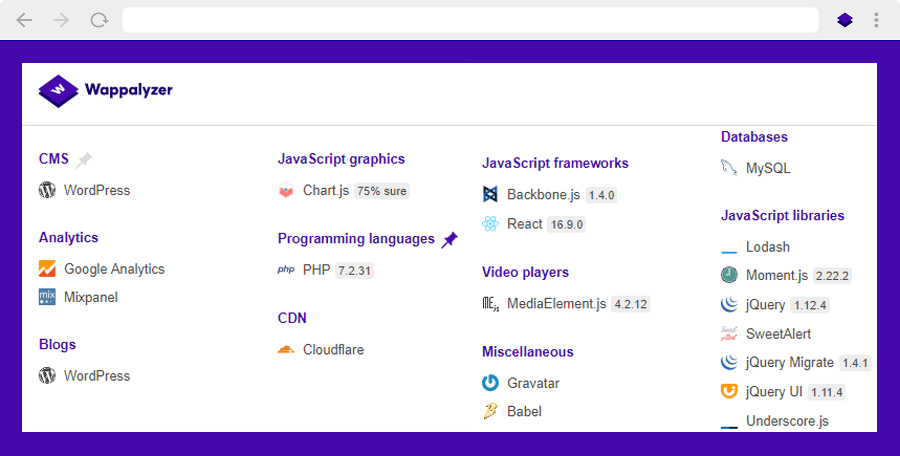Click the Moment.js clock icon

[x=729, y=275]
